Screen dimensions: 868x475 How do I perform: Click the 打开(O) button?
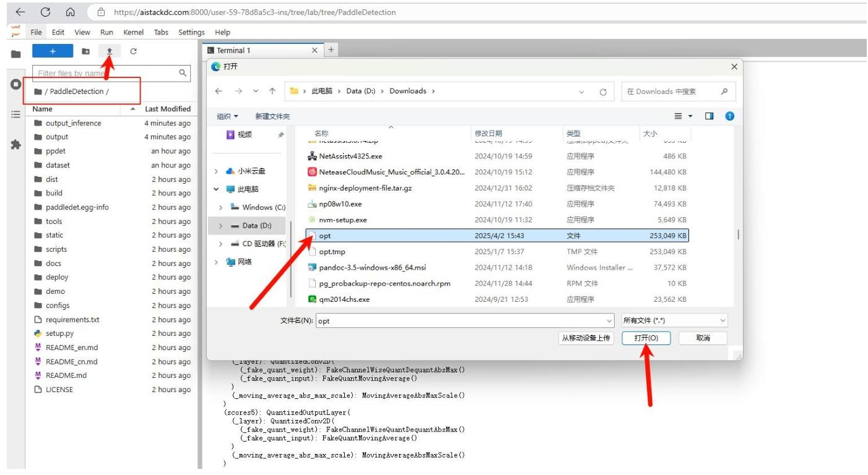click(x=646, y=338)
